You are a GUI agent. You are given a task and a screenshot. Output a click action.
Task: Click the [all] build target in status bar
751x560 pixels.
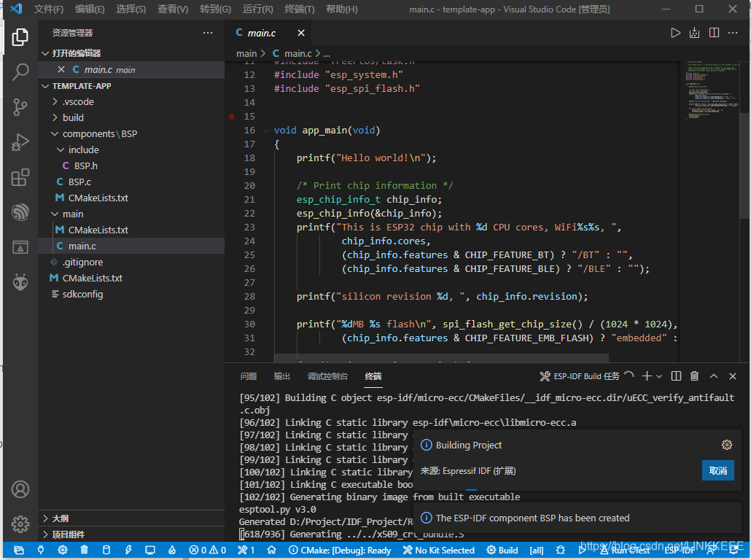point(537,550)
